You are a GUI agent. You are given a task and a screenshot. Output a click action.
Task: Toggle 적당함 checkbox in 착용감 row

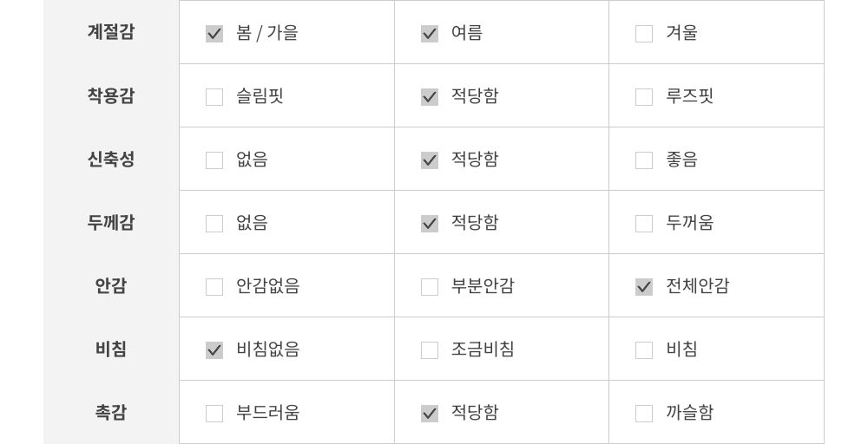[x=430, y=97]
